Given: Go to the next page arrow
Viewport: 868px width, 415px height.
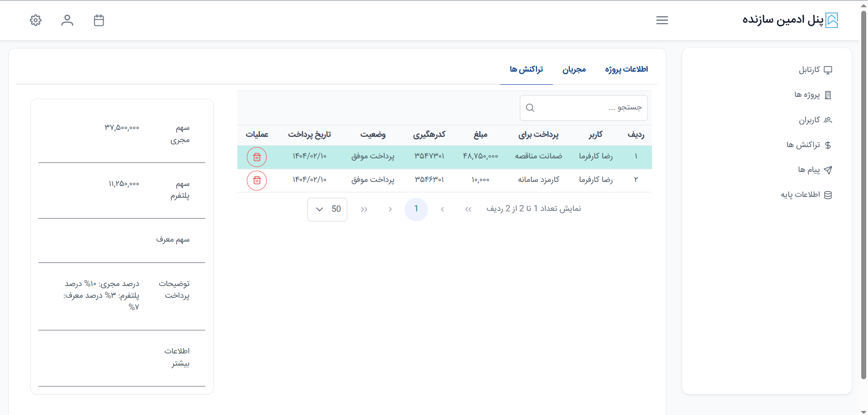Looking at the screenshot, I should pyautogui.click(x=390, y=209).
